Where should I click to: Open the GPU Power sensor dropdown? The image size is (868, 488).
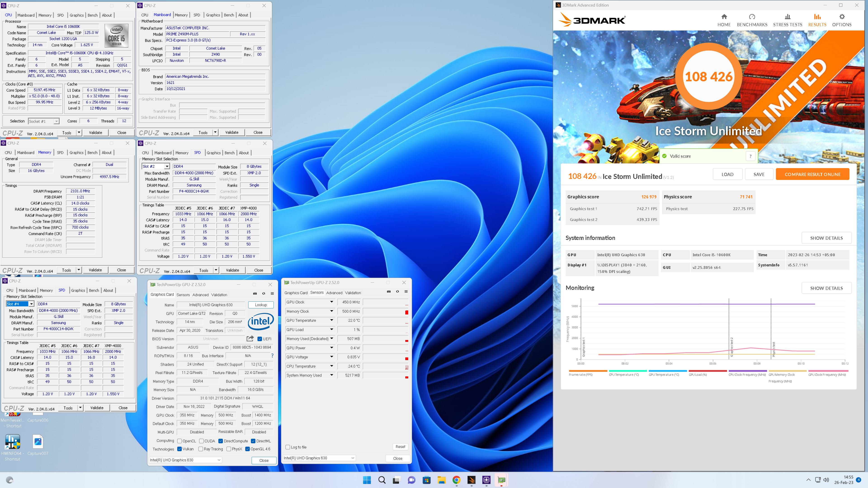coord(332,348)
